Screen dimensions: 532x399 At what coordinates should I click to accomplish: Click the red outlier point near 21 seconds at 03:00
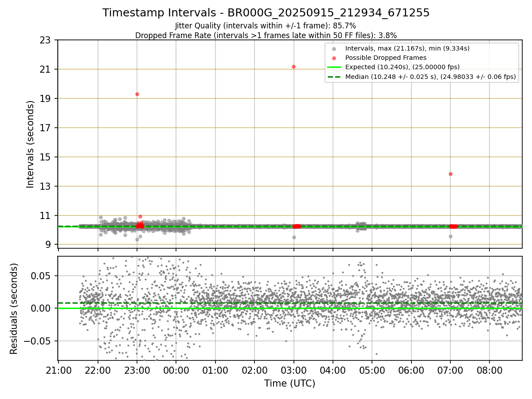click(x=293, y=66)
